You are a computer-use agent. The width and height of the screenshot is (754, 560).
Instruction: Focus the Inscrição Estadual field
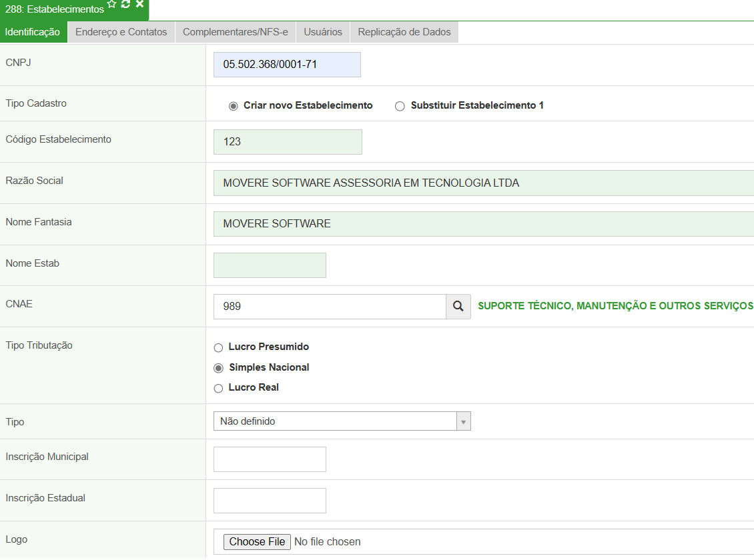tap(270, 501)
